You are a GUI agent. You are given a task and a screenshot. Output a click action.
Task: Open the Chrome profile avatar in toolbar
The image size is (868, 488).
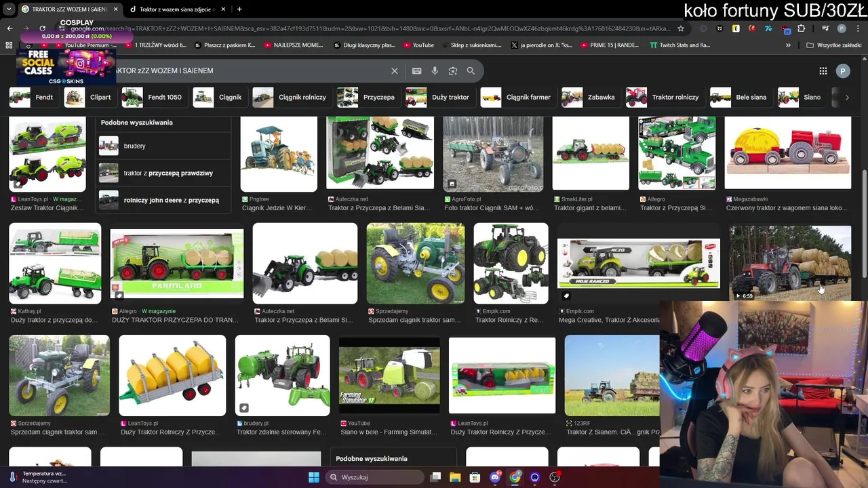click(x=842, y=28)
